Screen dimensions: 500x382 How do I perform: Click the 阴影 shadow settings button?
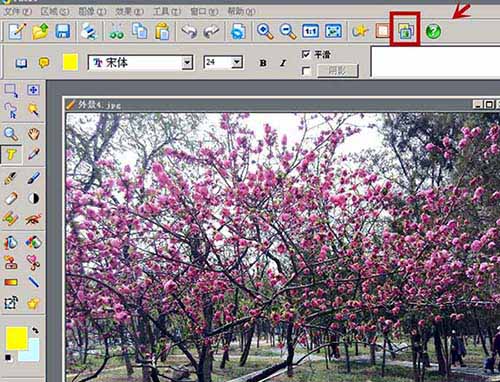(x=338, y=71)
